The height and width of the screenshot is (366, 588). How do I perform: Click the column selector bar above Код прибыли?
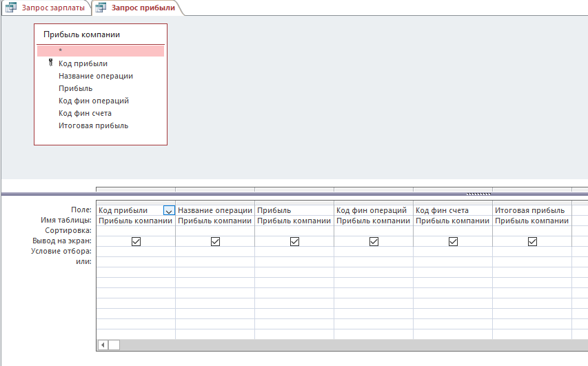136,203
